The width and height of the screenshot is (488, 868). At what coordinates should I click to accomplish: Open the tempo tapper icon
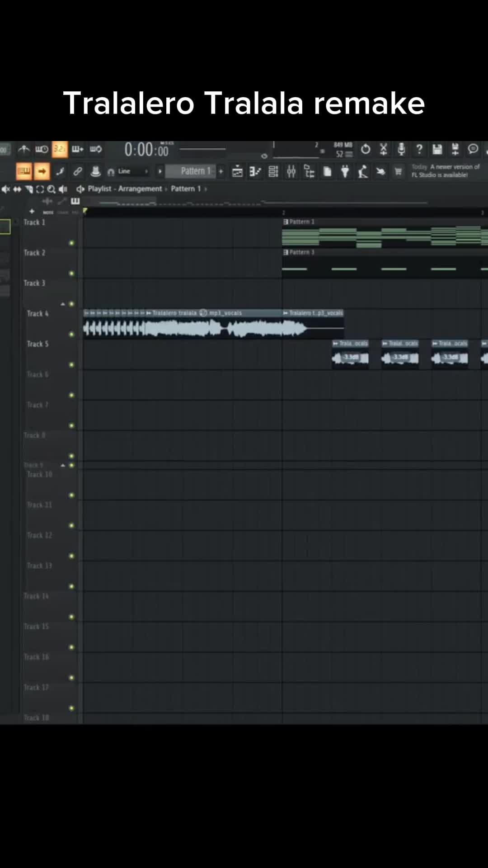coord(362,171)
